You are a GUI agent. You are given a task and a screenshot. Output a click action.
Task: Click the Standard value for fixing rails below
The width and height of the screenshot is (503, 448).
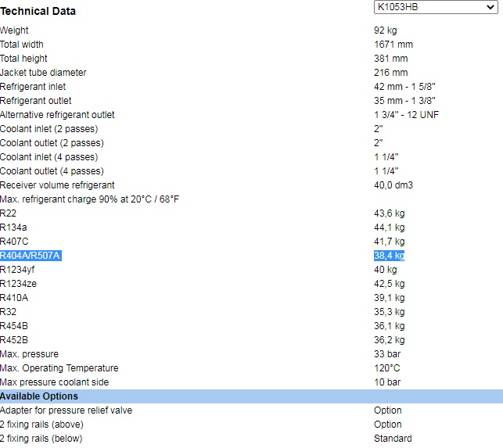(x=393, y=439)
